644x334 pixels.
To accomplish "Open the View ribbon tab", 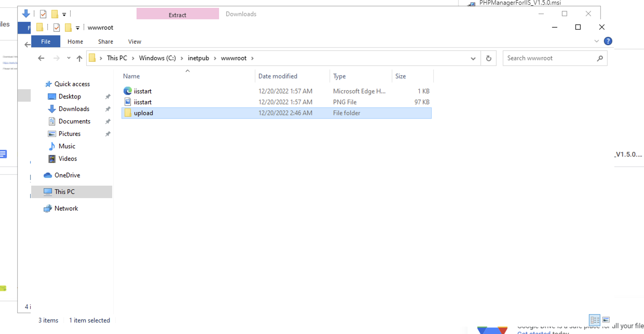I will (x=134, y=41).
